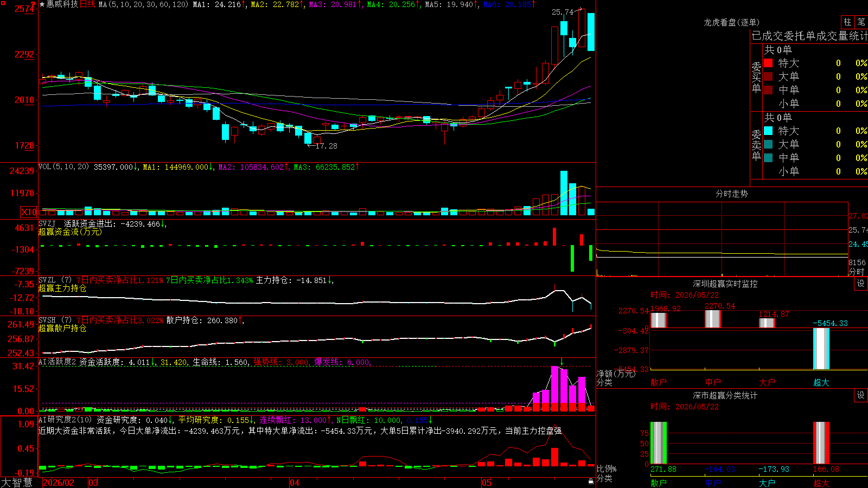This screenshot has height=488, width=868.
Task: Open 设 settings for 深市超赢分类统计
Action: tap(861, 395)
